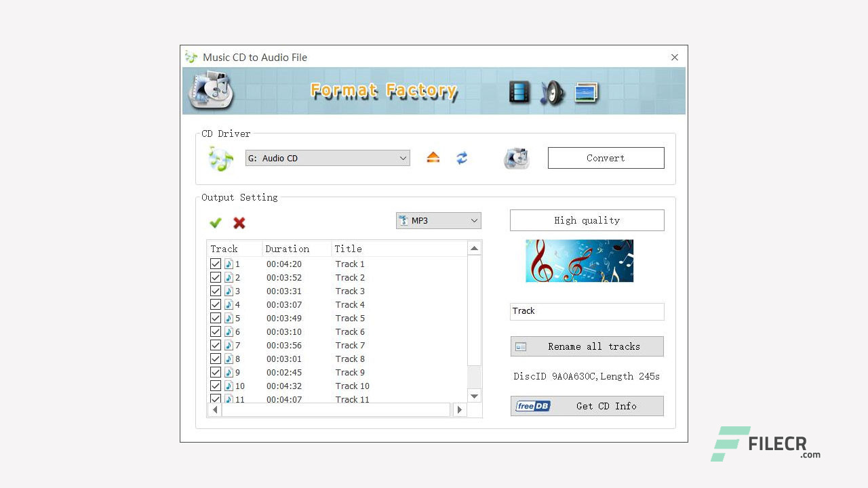Uncheck track 10 checkbox
Viewport: 868px width, 488px height.
216,386
